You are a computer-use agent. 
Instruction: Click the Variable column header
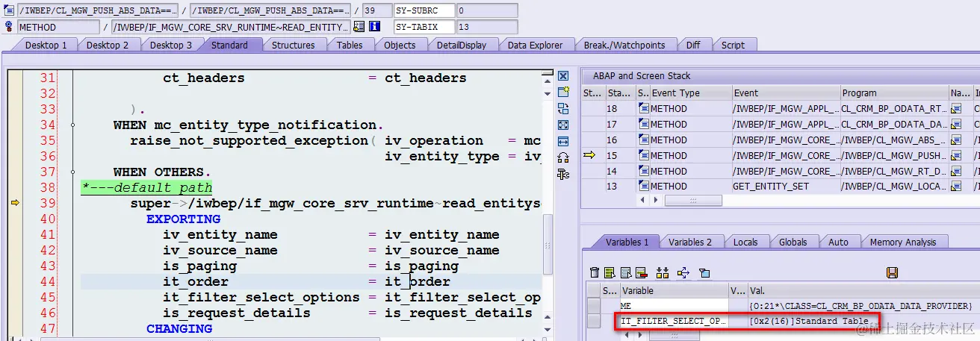pos(674,290)
